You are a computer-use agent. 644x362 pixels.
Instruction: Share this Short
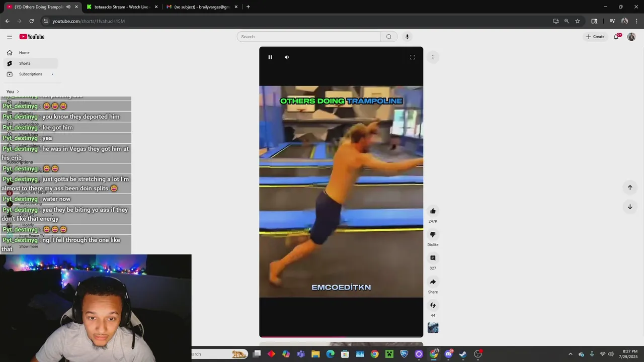433,282
